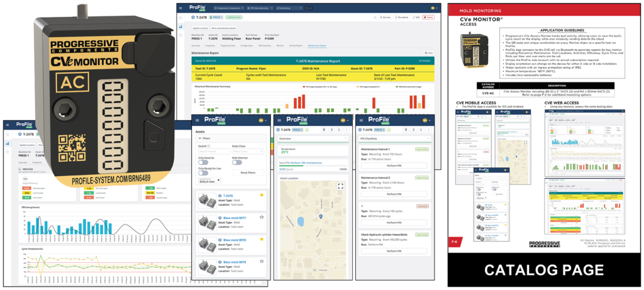Open Blow mold 8979 asset link
Image resolution: width=644 pixels, height=290 pixels.
pos(235,262)
